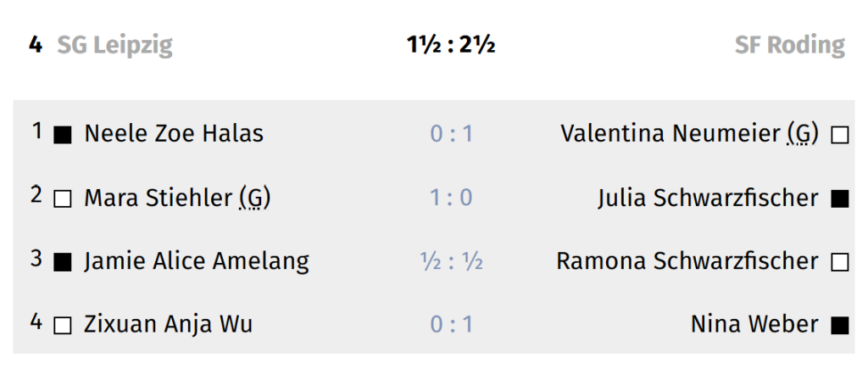Select player Ramona Schwarzfischer
Viewport: 868px width, 369px height.
point(687,261)
